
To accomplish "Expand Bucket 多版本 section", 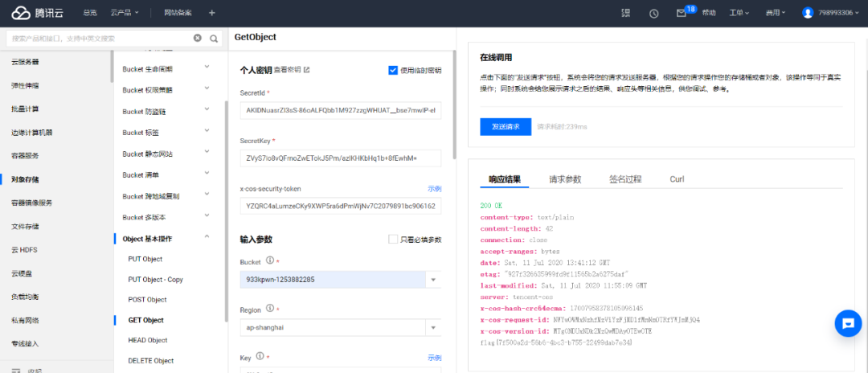I will 207,215.
